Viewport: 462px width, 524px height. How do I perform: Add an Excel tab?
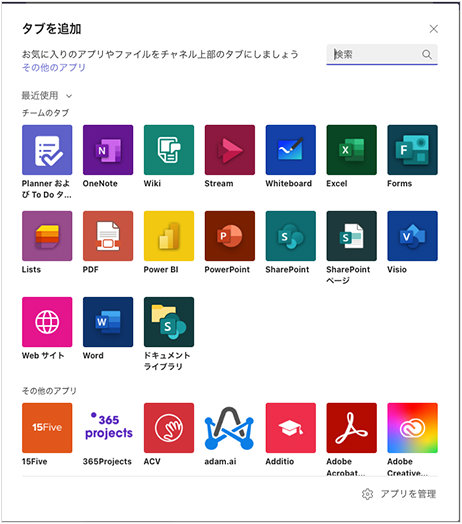351,150
